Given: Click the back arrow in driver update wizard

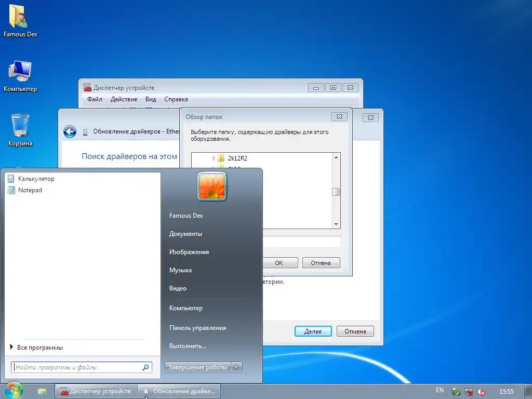Looking at the screenshot, I should pyautogui.click(x=70, y=131).
